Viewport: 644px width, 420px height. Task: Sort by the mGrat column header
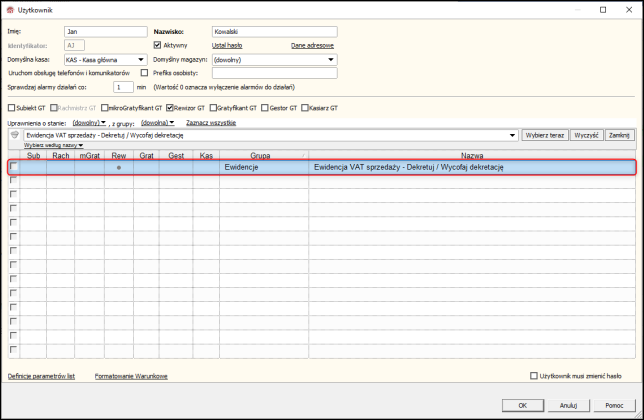(90, 156)
